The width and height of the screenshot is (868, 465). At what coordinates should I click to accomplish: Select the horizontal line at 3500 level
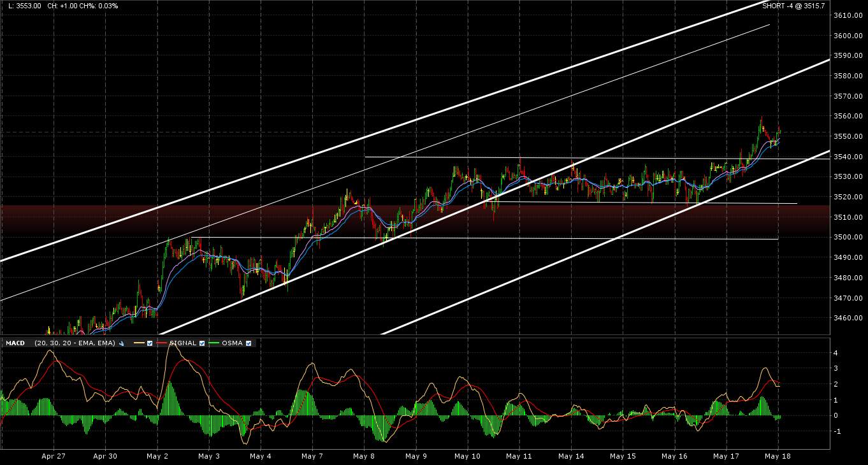coord(484,238)
